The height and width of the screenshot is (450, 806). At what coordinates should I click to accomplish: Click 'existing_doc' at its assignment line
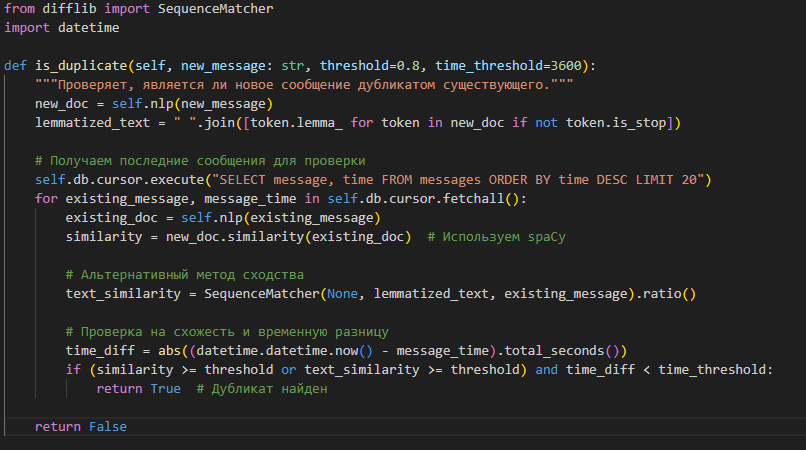(112, 218)
